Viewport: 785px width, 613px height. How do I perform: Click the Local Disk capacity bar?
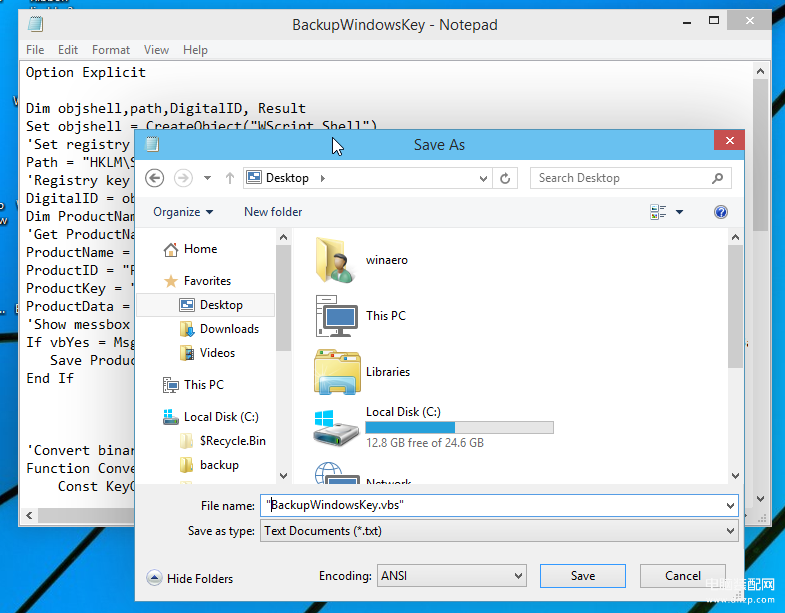[460, 427]
